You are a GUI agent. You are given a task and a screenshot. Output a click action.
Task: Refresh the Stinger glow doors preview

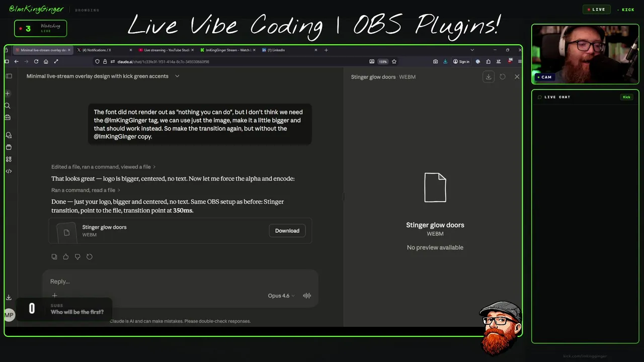pyautogui.click(x=503, y=76)
